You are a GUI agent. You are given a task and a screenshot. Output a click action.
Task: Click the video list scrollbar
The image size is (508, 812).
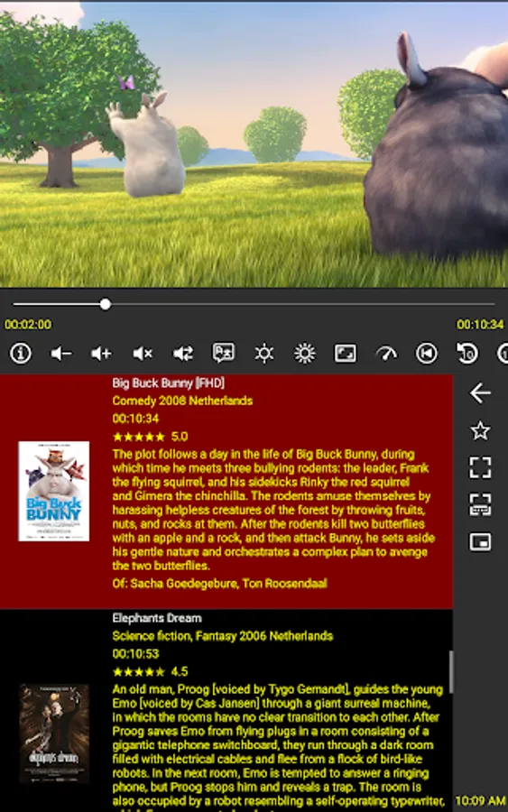point(451,671)
